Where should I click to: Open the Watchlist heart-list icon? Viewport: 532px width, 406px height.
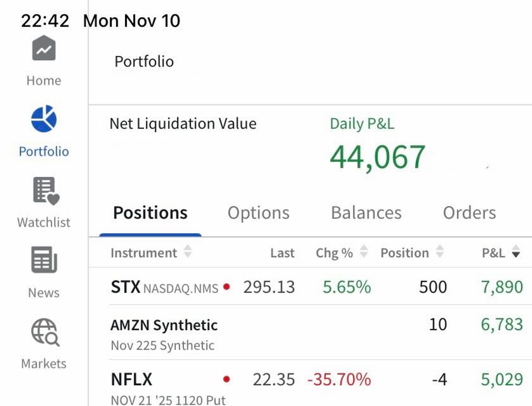pos(46,191)
